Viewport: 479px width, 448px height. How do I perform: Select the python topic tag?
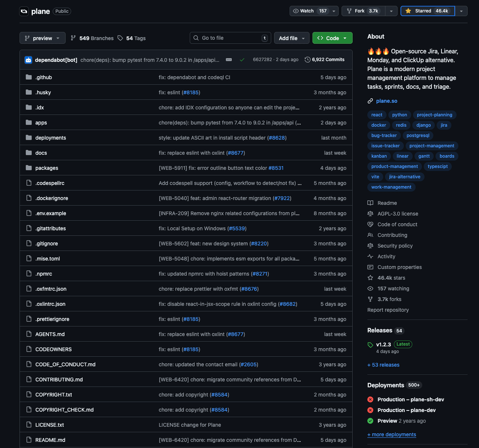click(400, 115)
